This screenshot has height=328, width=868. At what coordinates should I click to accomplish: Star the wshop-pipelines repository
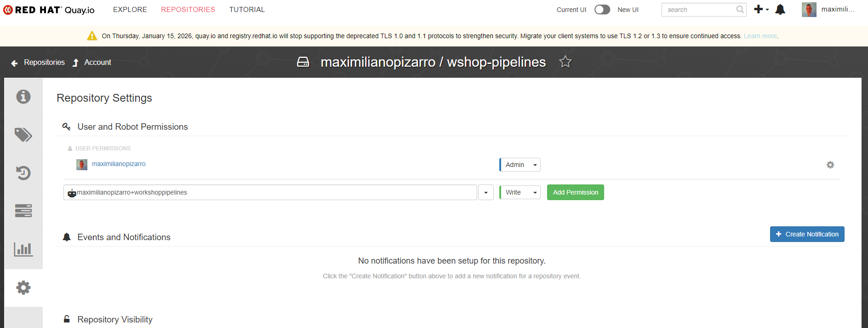pyautogui.click(x=565, y=62)
